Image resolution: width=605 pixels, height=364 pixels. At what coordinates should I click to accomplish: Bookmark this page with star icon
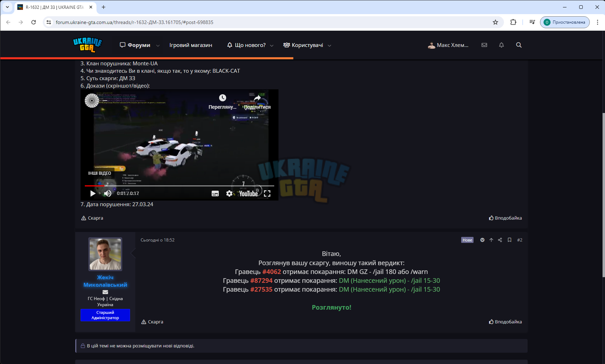(495, 22)
